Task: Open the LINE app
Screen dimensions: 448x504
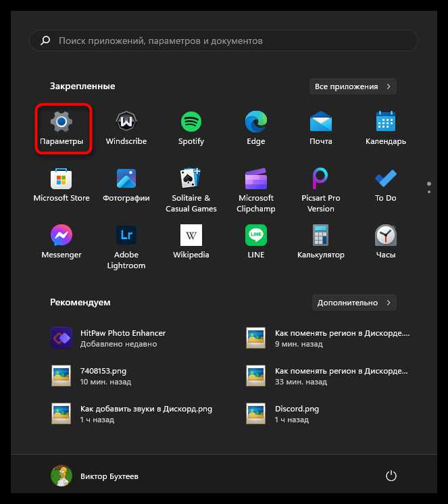Action: click(256, 242)
